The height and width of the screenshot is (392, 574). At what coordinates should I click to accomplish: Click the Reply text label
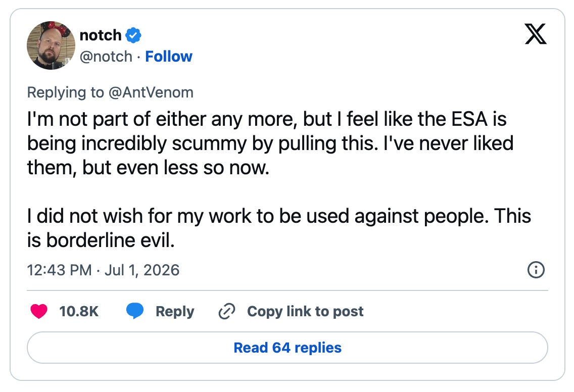click(175, 312)
